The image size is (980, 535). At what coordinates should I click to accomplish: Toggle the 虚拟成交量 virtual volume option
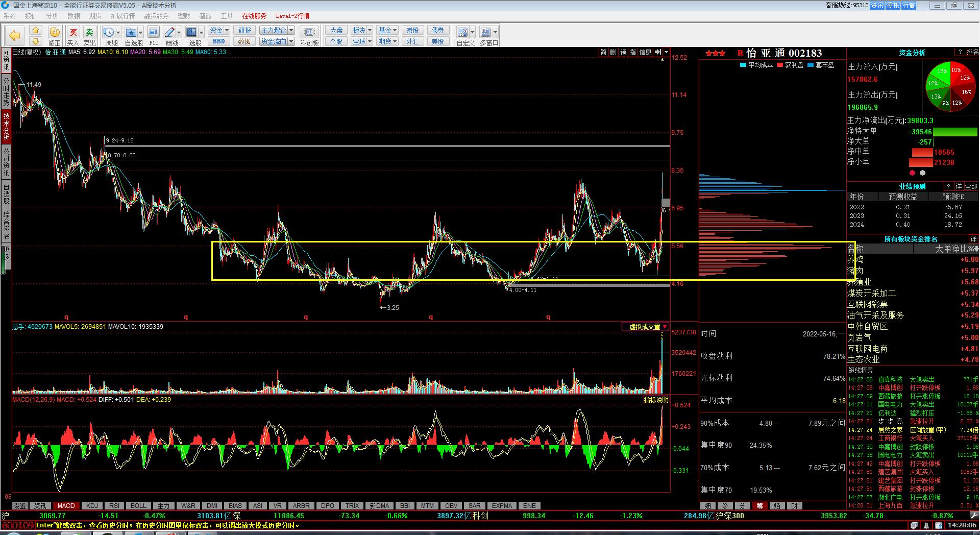coord(645,327)
